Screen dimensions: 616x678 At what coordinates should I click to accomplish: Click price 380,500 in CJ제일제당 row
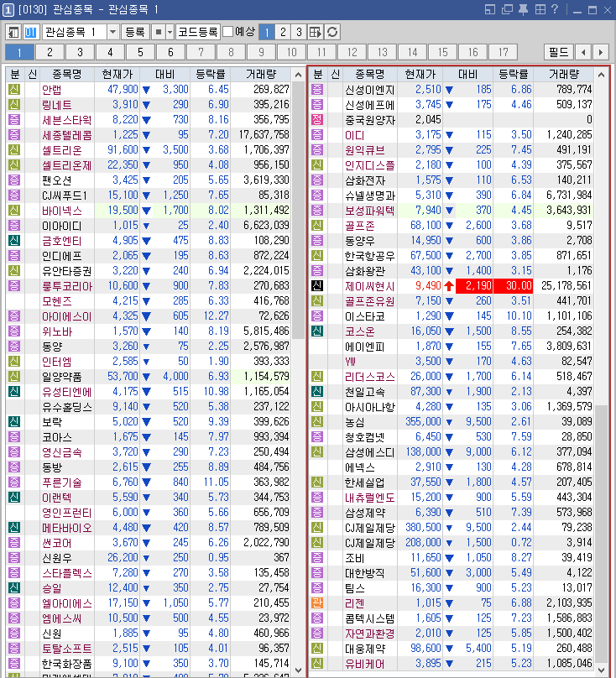tap(423, 528)
